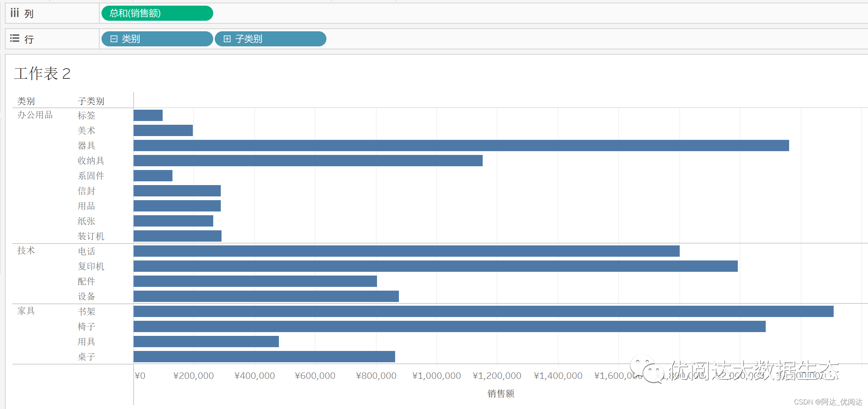This screenshot has width=868, height=409.
Task: Select the 子类别 pill on rows
Action: [x=271, y=39]
